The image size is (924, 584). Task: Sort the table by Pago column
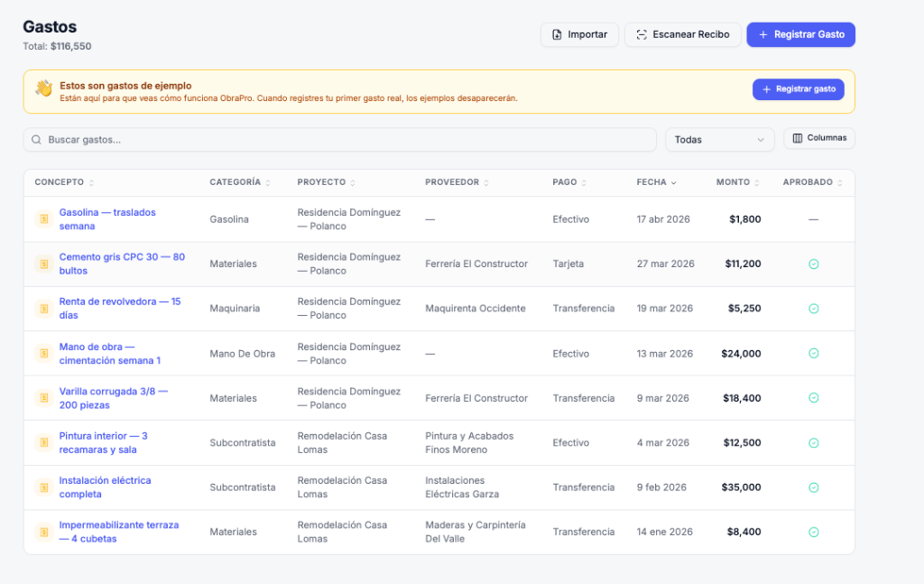pyautogui.click(x=569, y=182)
